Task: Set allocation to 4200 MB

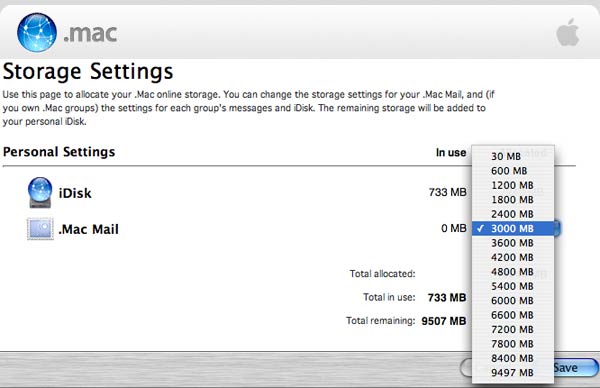Action: 513,257
